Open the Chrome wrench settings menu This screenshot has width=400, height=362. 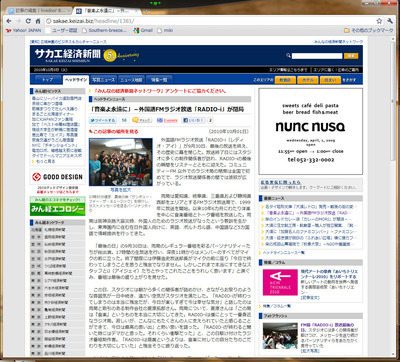pyautogui.click(x=390, y=21)
